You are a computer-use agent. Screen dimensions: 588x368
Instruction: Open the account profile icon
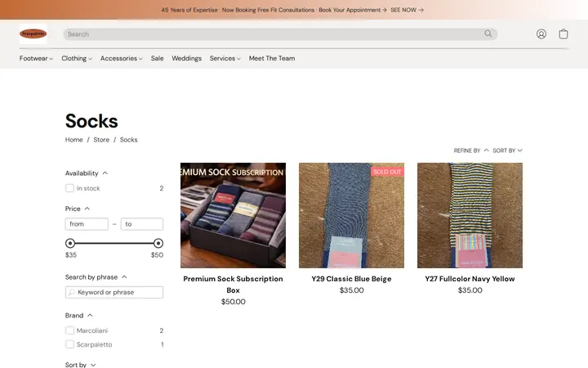(541, 34)
